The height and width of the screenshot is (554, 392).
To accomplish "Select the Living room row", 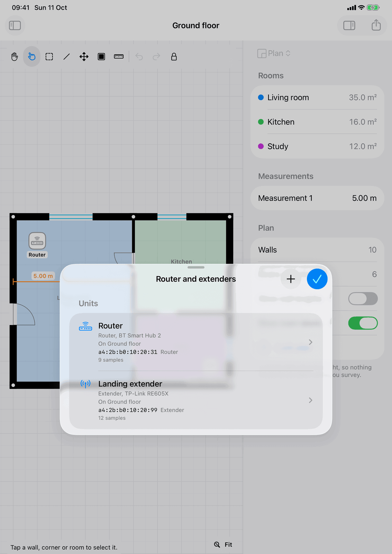I will [x=317, y=98].
